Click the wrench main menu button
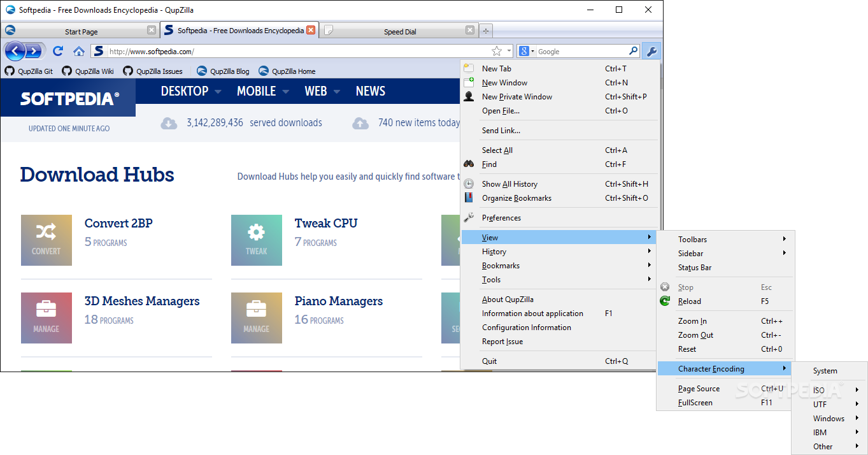The height and width of the screenshot is (455, 868). click(651, 52)
